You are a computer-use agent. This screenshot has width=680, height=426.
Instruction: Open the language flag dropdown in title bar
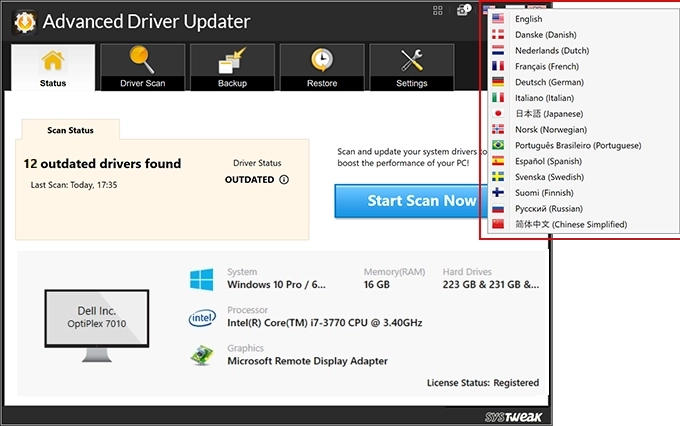click(x=489, y=8)
